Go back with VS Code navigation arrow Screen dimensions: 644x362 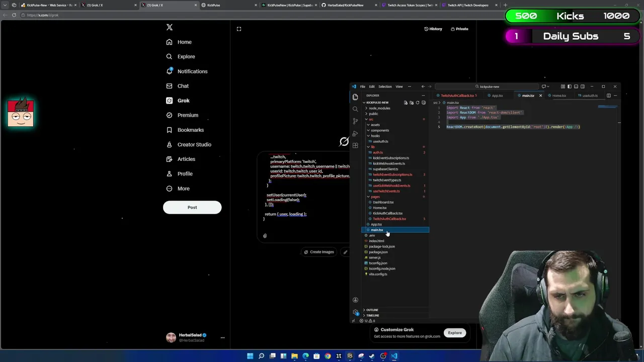tap(423, 86)
